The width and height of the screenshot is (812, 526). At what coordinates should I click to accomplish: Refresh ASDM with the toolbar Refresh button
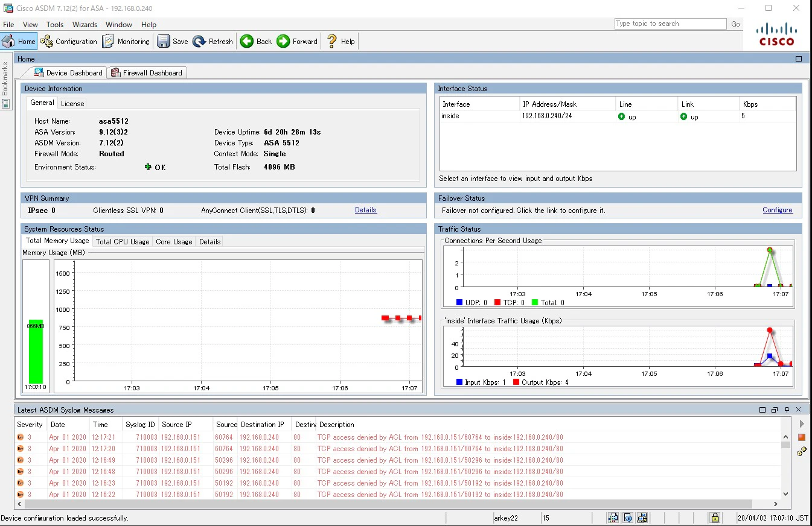pyautogui.click(x=213, y=41)
